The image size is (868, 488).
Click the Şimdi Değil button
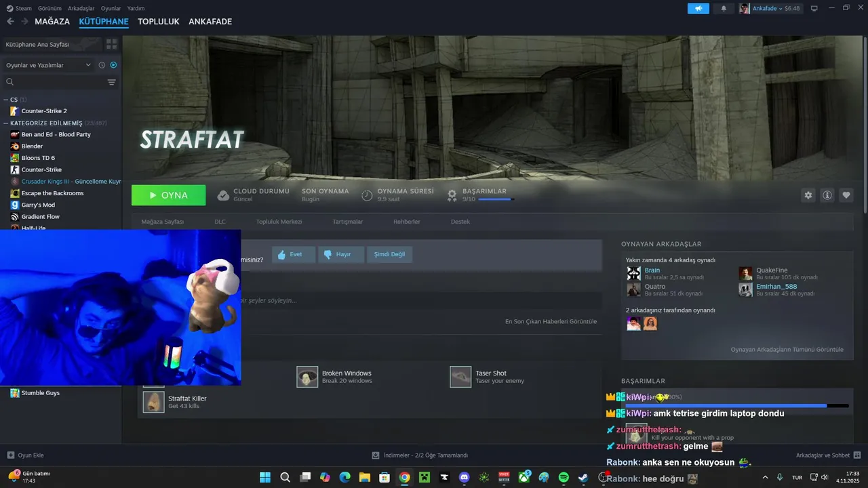click(x=389, y=254)
